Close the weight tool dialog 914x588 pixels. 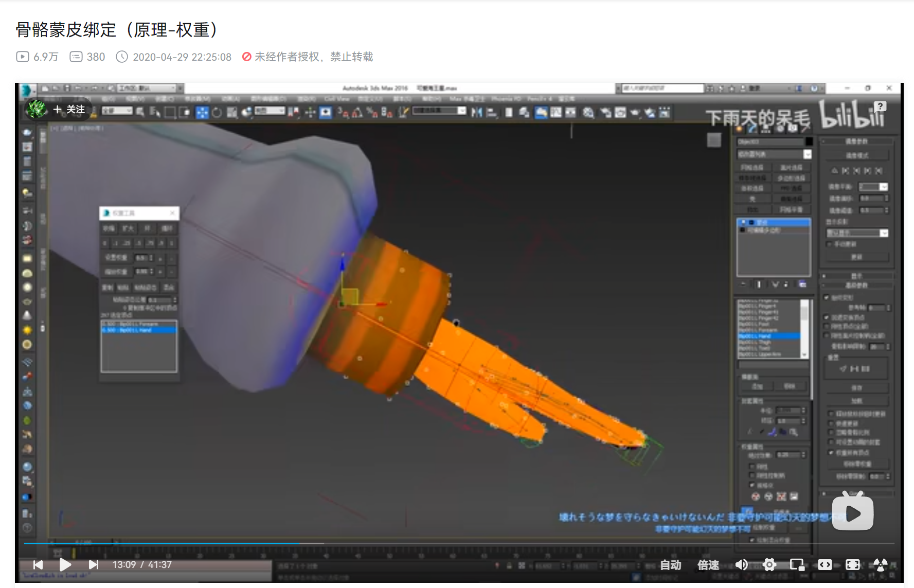[x=172, y=212]
